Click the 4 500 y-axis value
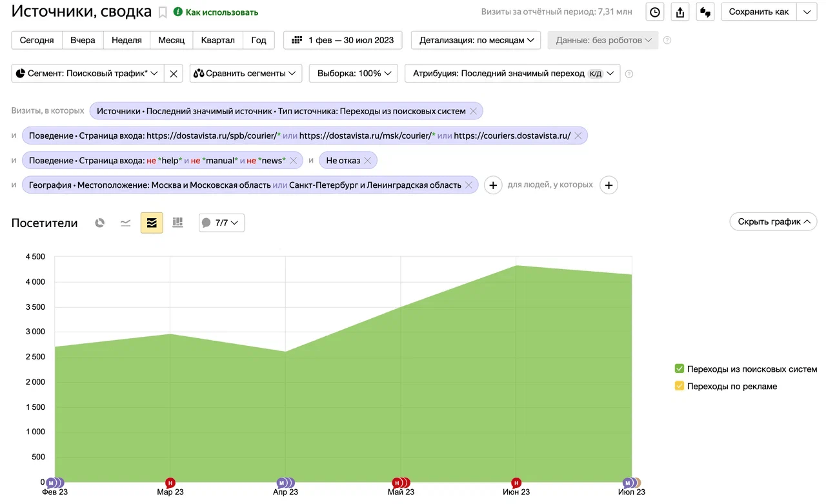Screen dimensions: 826x504 tap(35, 257)
